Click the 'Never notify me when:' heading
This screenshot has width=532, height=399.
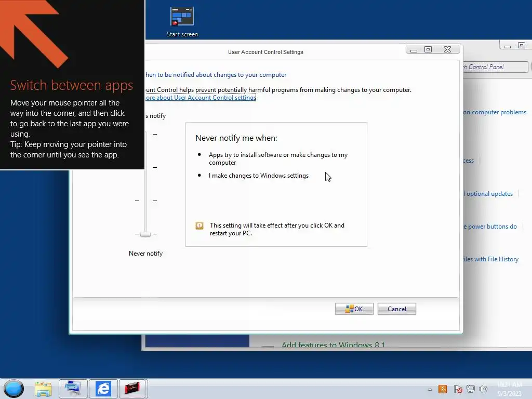click(x=236, y=138)
